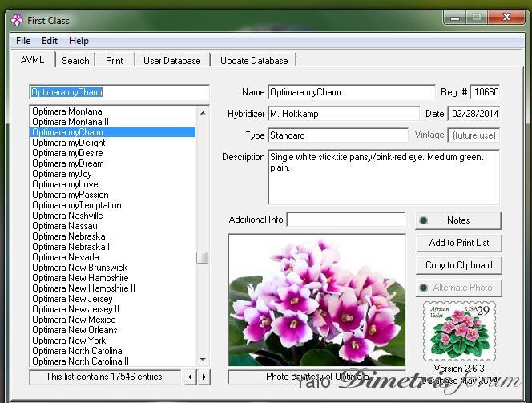Switch to the AVML tab
Screen dimensions: 532x403
click(33, 60)
